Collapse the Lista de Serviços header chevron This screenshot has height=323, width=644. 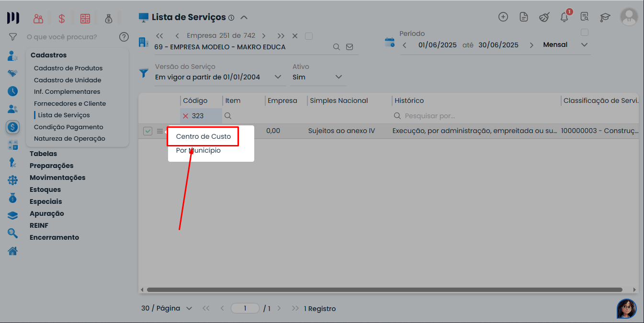click(x=244, y=18)
